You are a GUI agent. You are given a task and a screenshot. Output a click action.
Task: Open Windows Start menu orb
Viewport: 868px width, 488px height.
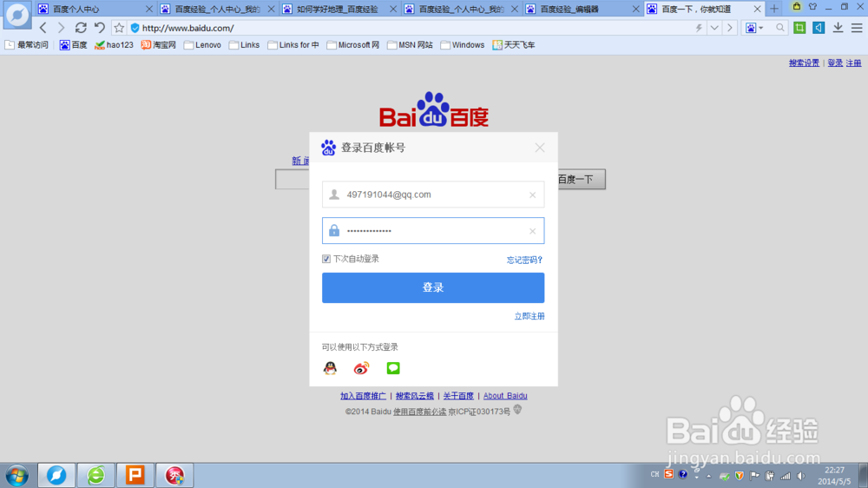(17, 475)
